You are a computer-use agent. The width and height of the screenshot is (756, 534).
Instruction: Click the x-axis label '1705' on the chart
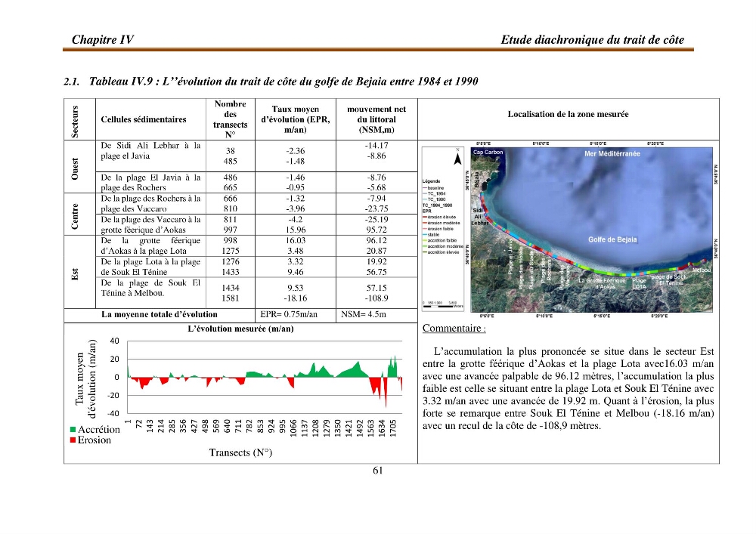(393, 428)
